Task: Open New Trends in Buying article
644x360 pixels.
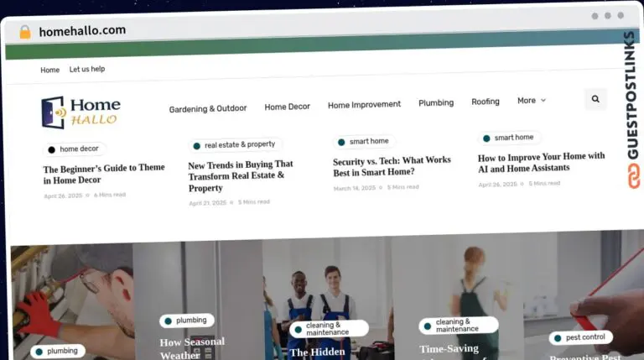Action: click(241, 176)
